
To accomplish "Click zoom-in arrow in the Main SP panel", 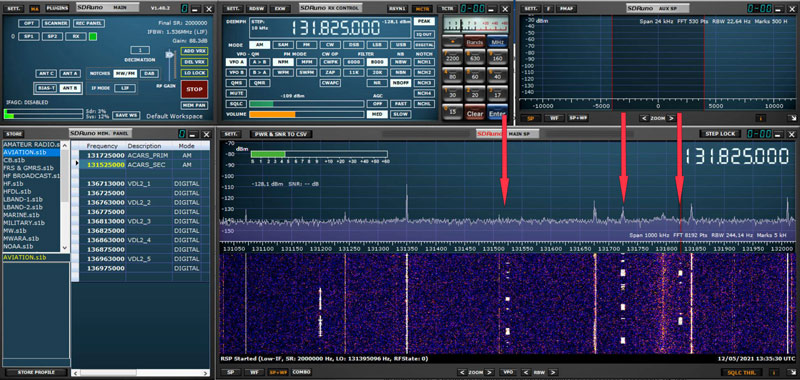I will coord(489,372).
